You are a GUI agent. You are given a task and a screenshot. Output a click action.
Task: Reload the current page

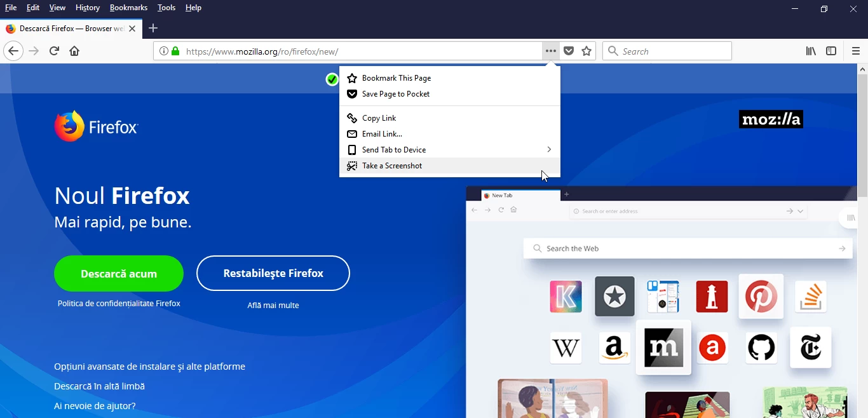pyautogui.click(x=54, y=51)
